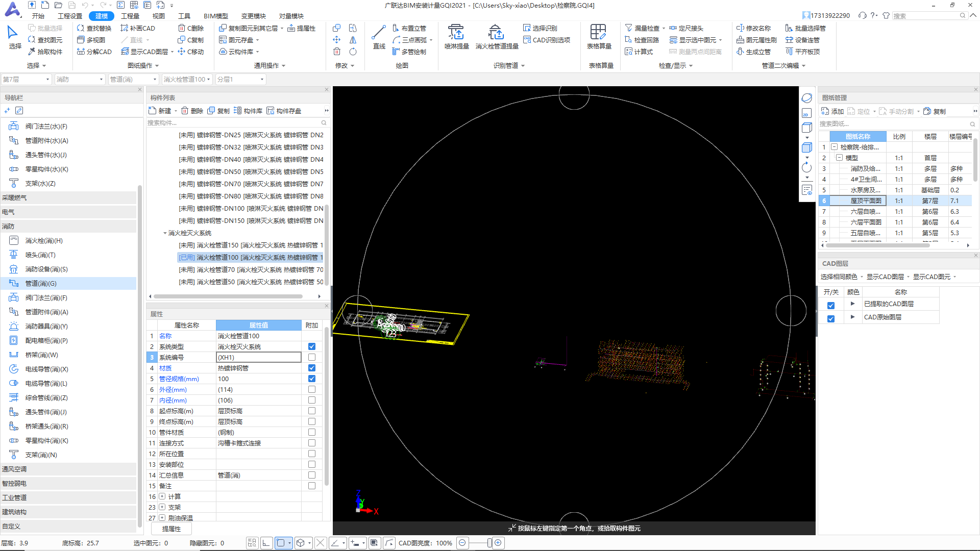Toggle CAD原始图层 visibility checkbox
The height and width of the screenshot is (551, 980).
831,318
